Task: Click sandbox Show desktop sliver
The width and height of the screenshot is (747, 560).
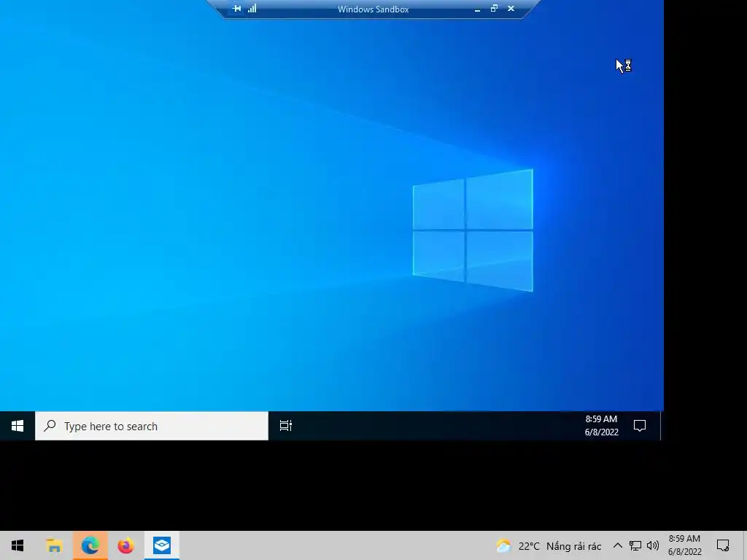Action: 662,426
